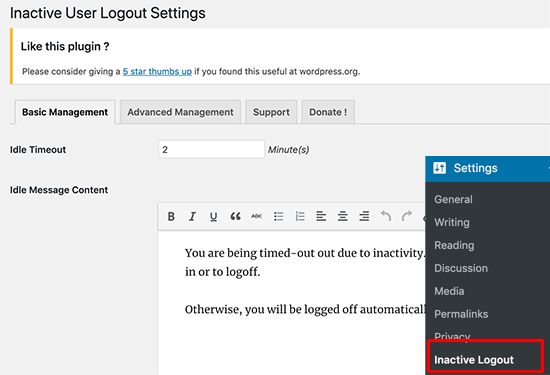Open the Donate ! tab

[328, 112]
